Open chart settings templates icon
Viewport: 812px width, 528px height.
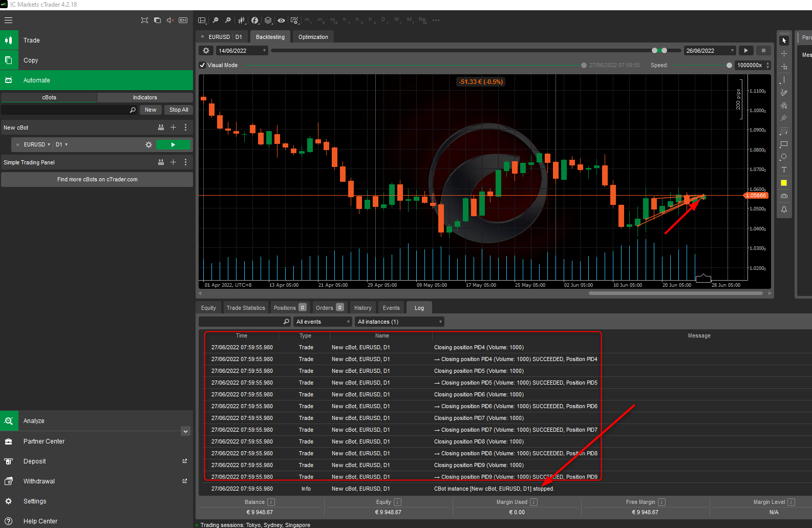294,20
